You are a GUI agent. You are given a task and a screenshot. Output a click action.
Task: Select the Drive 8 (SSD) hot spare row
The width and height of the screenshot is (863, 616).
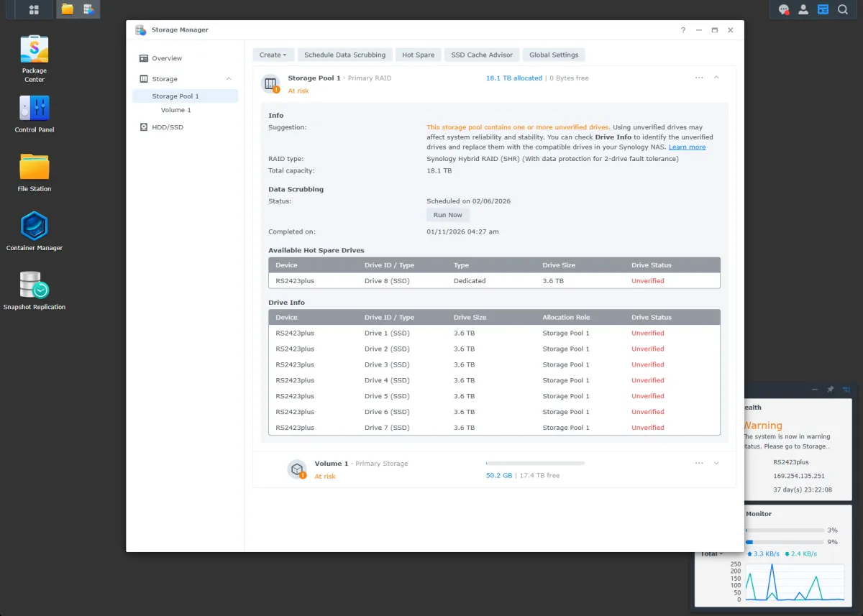point(494,281)
